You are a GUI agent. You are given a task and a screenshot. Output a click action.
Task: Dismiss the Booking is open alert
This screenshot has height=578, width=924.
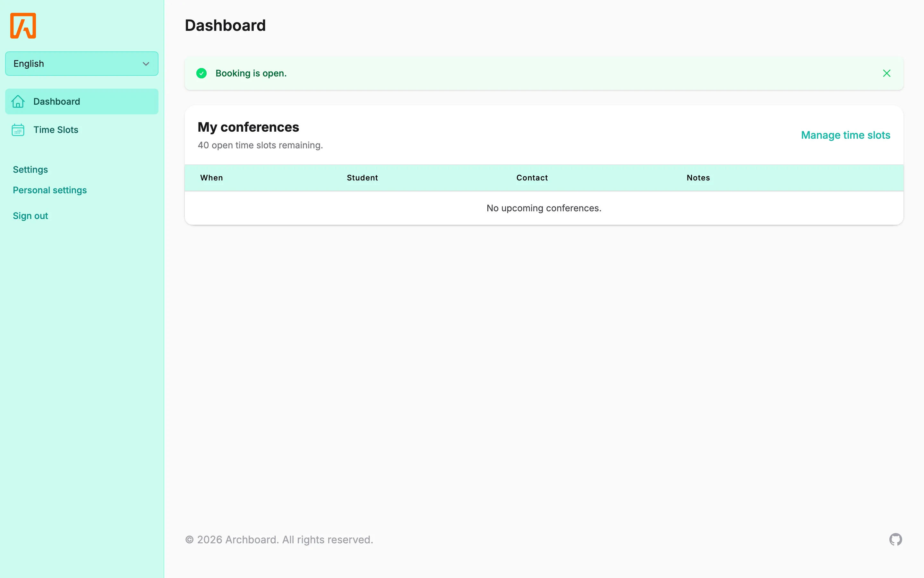pos(886,74)
